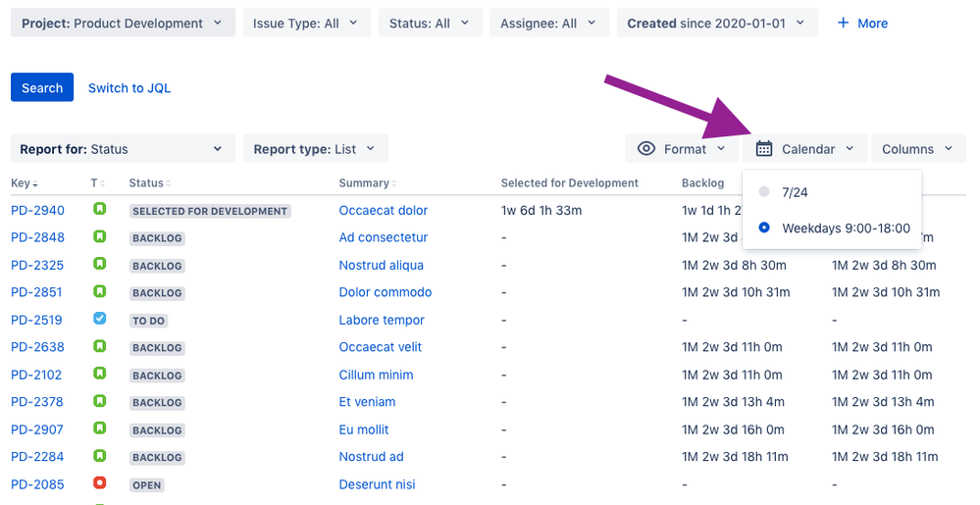Open the Report type: List menu
Image resolution: width=980 pixels, height=505 pixels.
315,149
